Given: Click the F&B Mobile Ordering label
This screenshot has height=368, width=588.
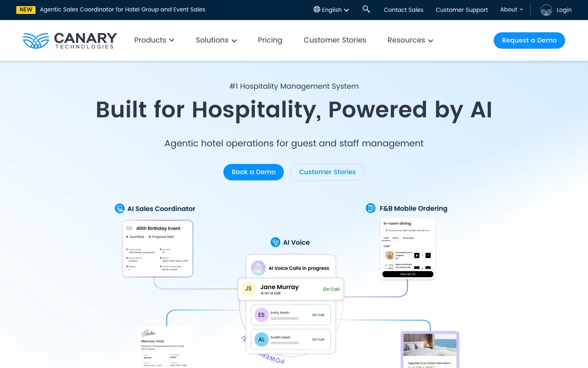Looking at the screenshot, I should tap(414, 208).
